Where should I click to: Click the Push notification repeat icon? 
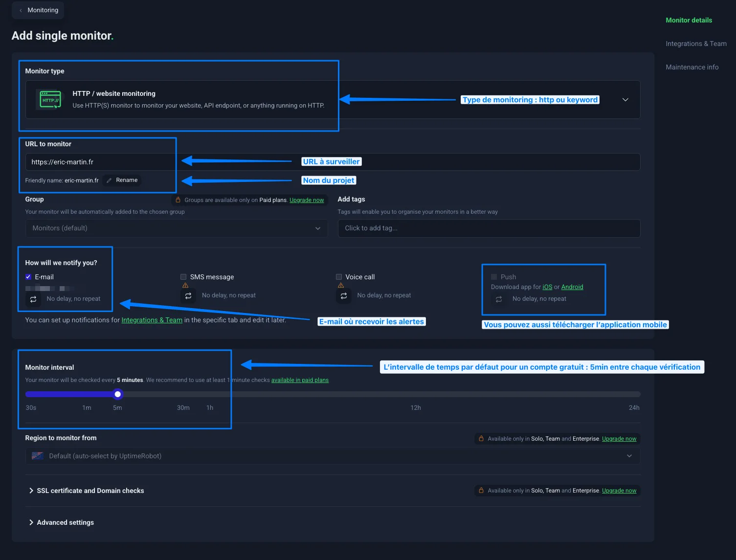click(499, 299)
